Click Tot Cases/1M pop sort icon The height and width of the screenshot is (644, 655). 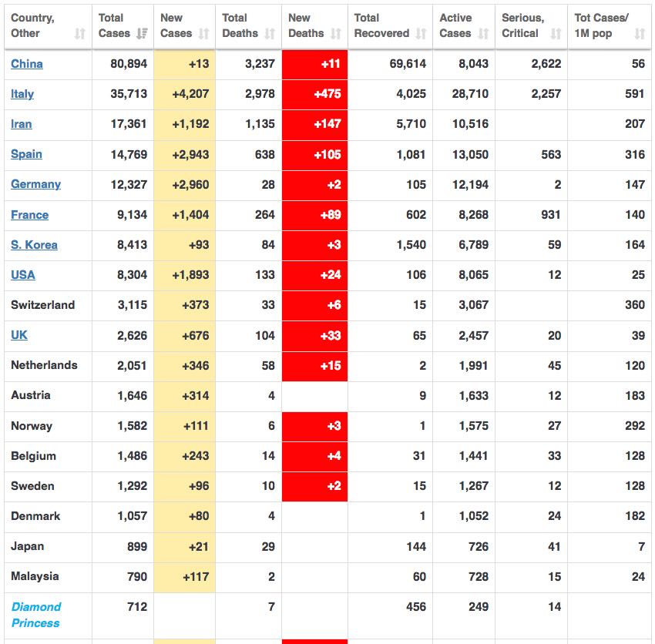pos(640,34)
